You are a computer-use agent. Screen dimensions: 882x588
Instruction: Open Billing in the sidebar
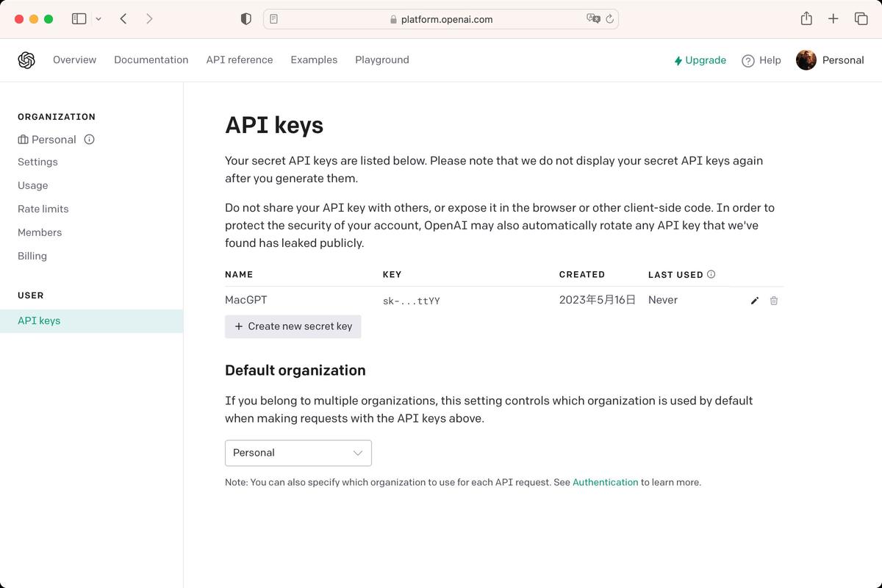tap(32, 256)
